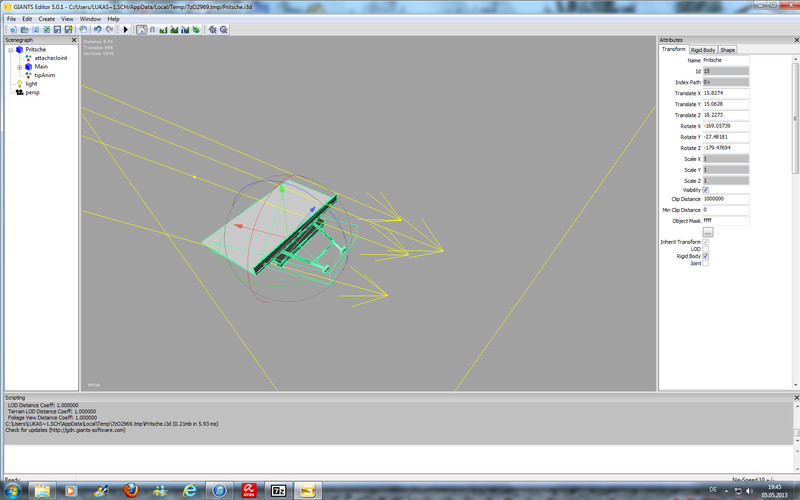The width and height of the screenshot is (800, 500).
Task: Open the Edit menu
Action: pyautogui.click(x=27, y=19)
